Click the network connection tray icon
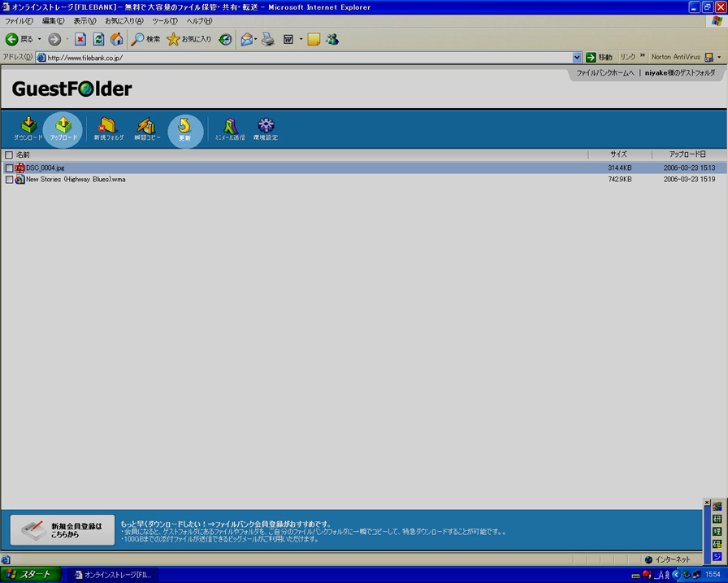Screen dimensions: 728x583 click(x=696, y=575)
